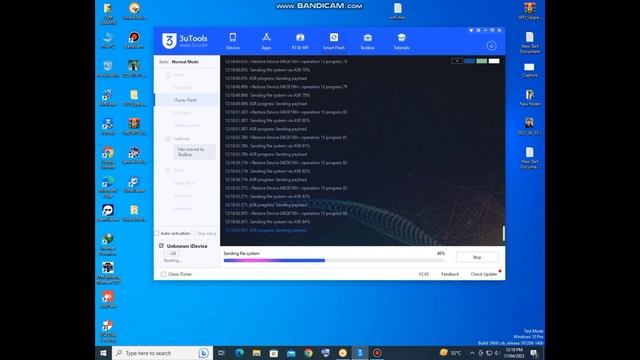Open the Toolbox section
Viewport: 640px width, 360px height.
(367, 41)
